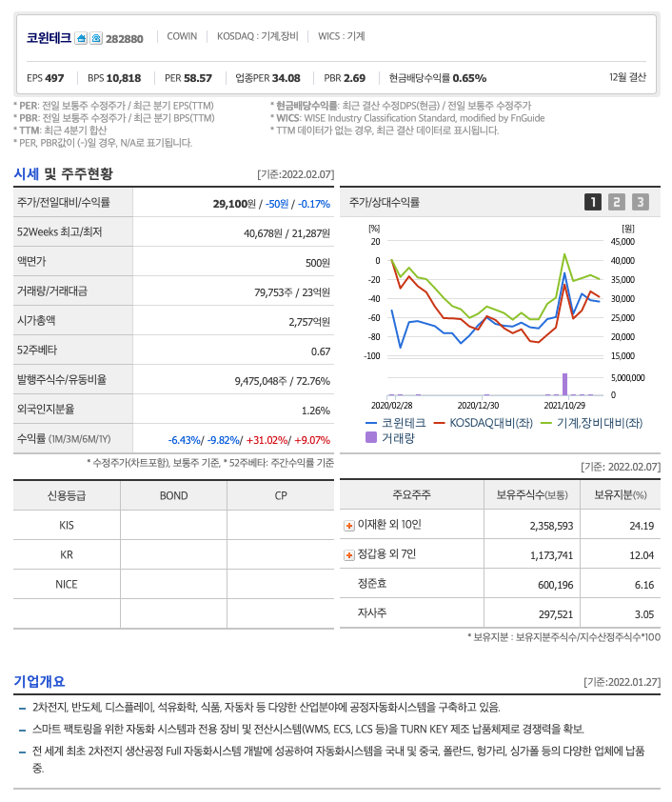Image resolution: width=672 pixels, height=802 pixels.
Task: Click the 79,753주 / 23억원 volume value
Action: [292, 292]
